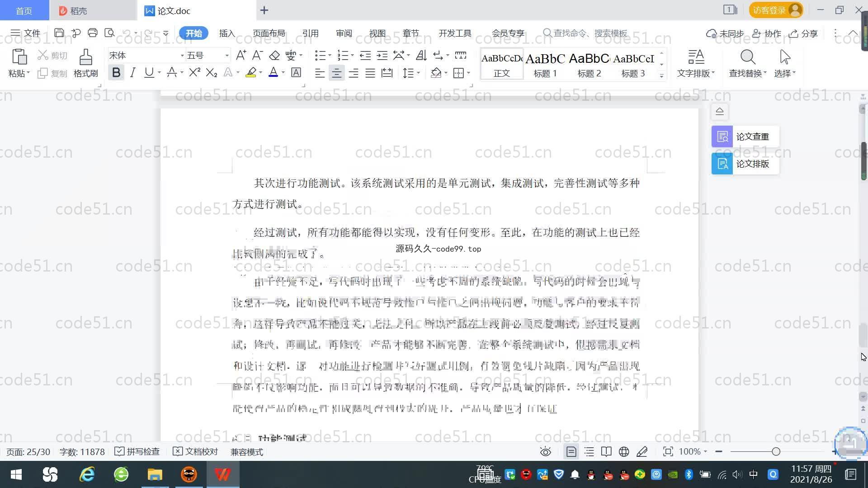This screenshot has height=488, width=868.
Task: Toggle 文档校对 document proofing
Action: pos(195,452)
